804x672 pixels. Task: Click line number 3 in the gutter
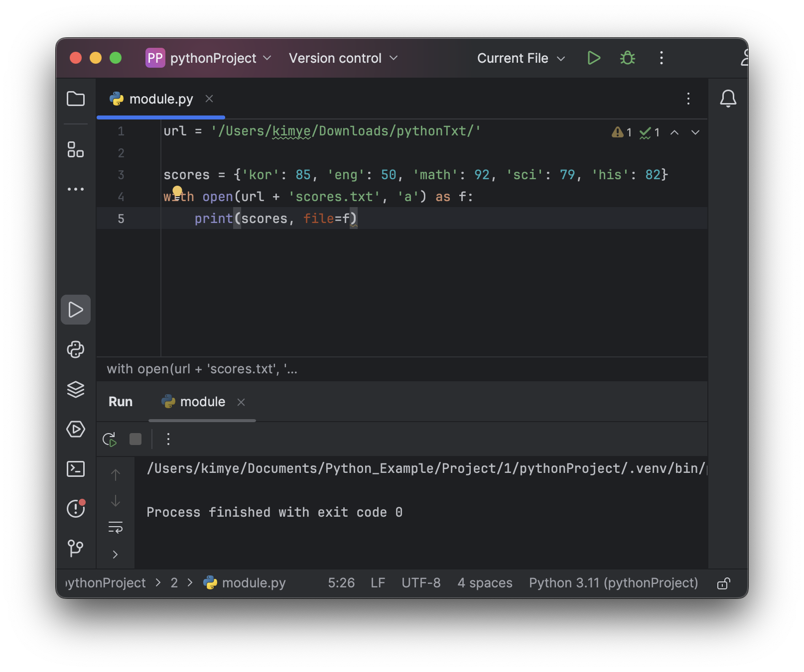coord(121,175)
